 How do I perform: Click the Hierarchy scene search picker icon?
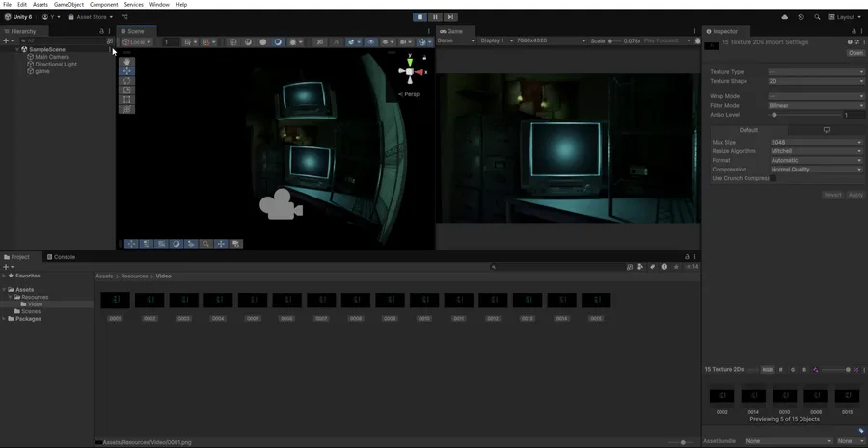pos(110,40)
